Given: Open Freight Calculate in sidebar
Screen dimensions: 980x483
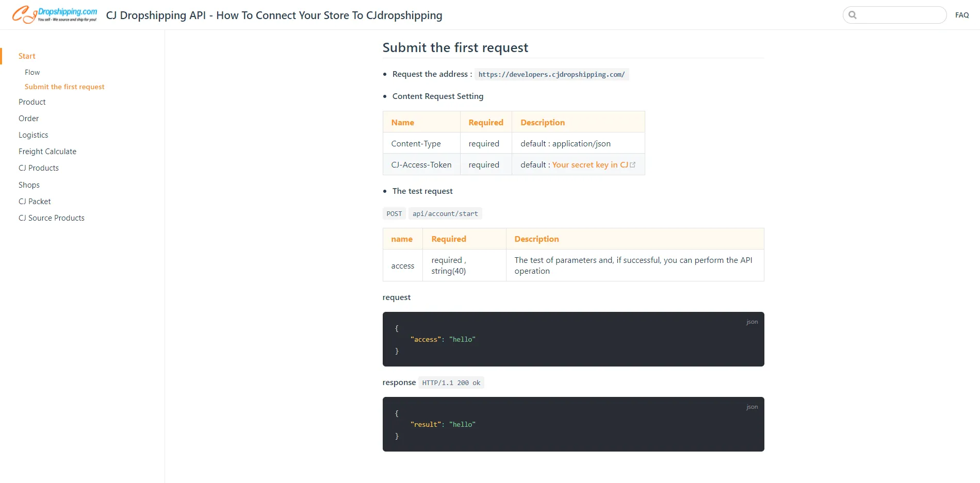Looking at the screenshot, I should 47,152.
